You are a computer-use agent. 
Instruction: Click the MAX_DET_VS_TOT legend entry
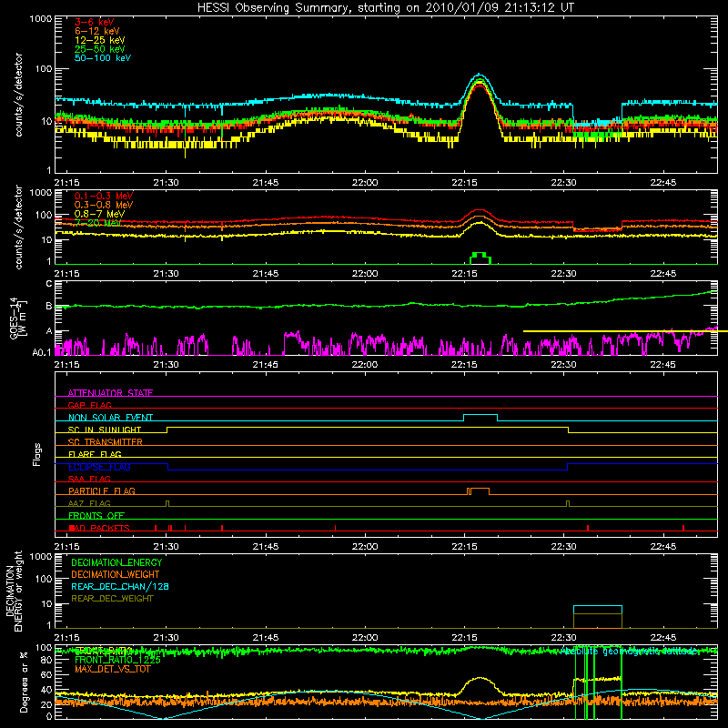click(x=113, y=669)
